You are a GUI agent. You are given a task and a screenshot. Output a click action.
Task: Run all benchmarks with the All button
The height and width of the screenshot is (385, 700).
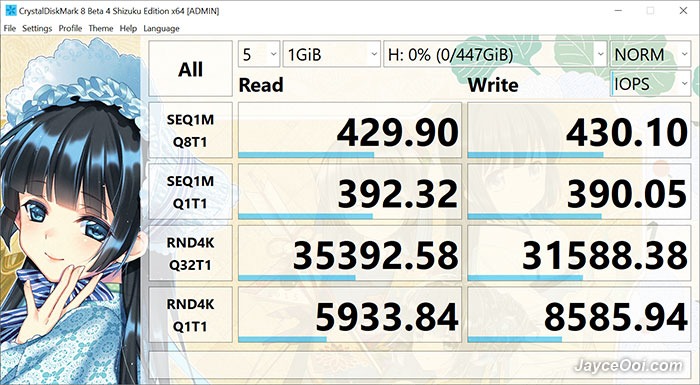(190, 68)
